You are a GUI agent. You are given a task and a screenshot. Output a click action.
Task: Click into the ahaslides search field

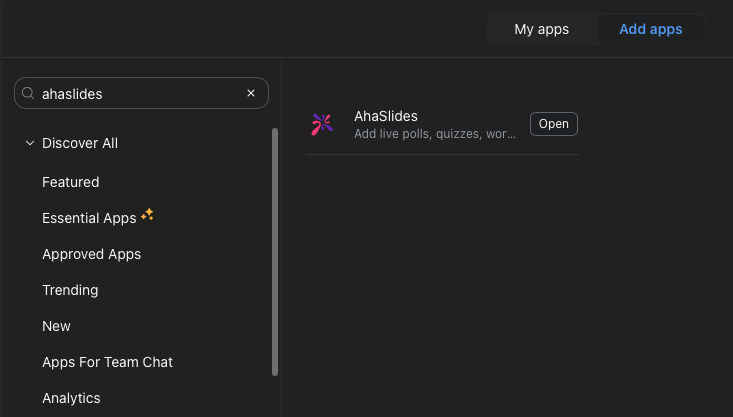(141, 93)
